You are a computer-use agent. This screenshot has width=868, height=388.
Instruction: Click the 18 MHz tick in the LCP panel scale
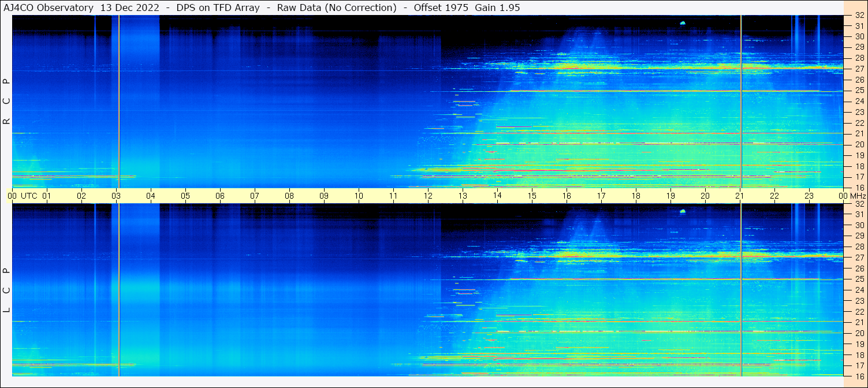859,355
